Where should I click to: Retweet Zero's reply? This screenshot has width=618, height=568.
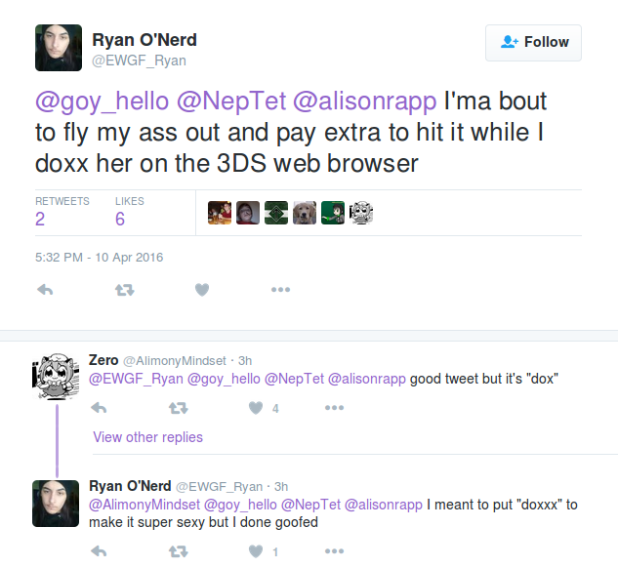[x=178, y=408]
